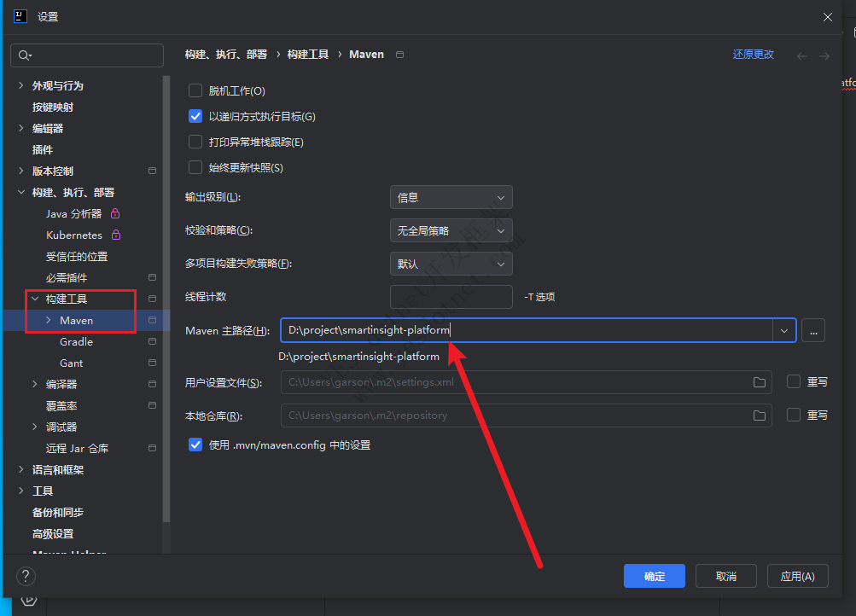Expand the 外观与行为 tree node

pyautogui.click(x=21, y=85)
